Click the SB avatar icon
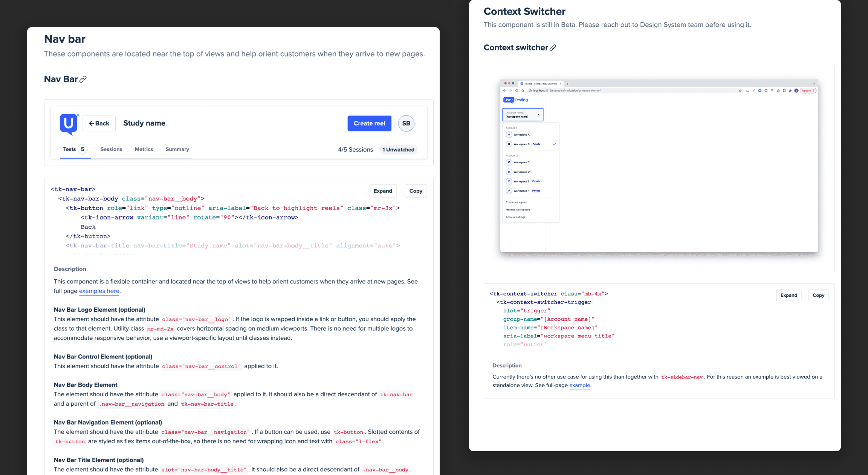Viewport: 868px width, 475px height. coord(406,123)
